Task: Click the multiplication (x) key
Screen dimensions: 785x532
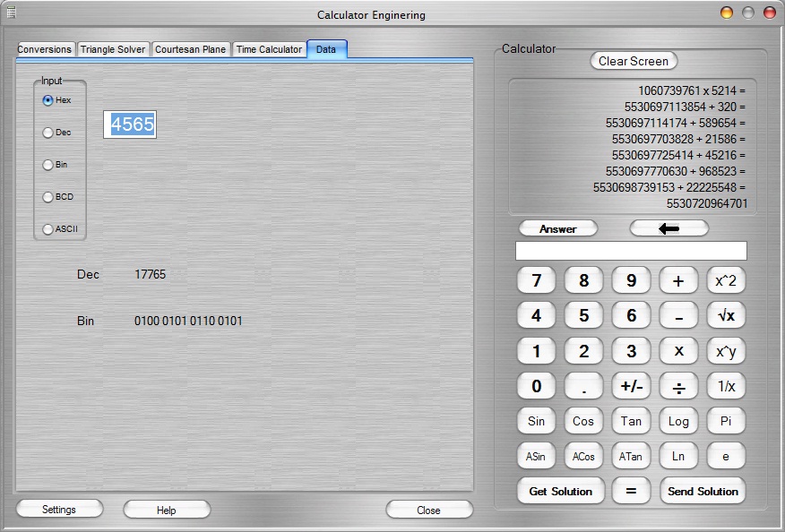Action: 678,351
